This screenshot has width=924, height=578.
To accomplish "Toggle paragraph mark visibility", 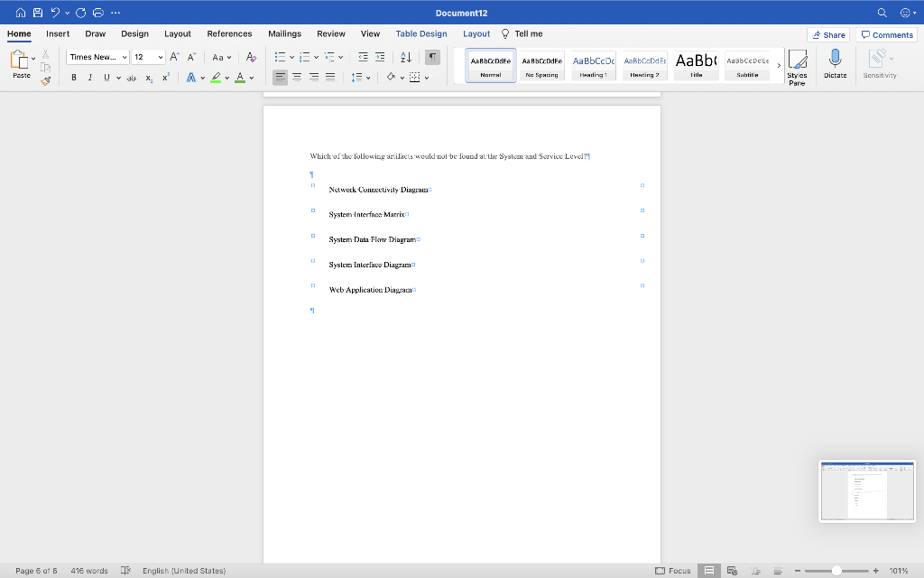I will pos(432,56).
